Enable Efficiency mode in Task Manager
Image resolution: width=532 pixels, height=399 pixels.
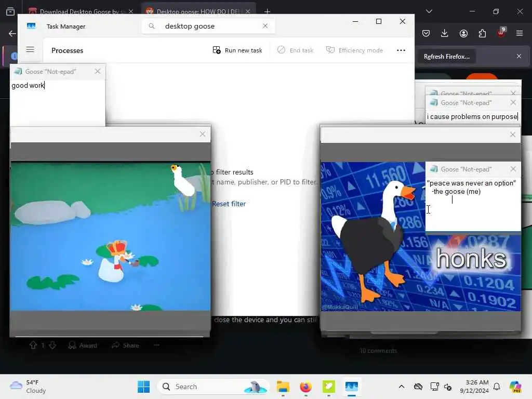point(354,50)
